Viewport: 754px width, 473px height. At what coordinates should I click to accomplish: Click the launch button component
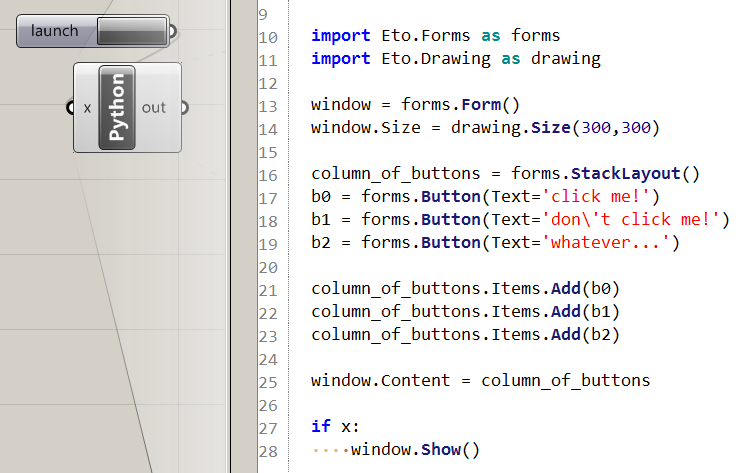point(92,31)
